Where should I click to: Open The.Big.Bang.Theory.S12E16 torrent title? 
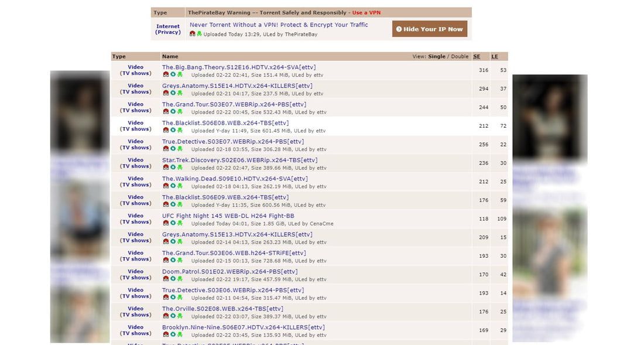pyautogui.click(x=239, y=67)
